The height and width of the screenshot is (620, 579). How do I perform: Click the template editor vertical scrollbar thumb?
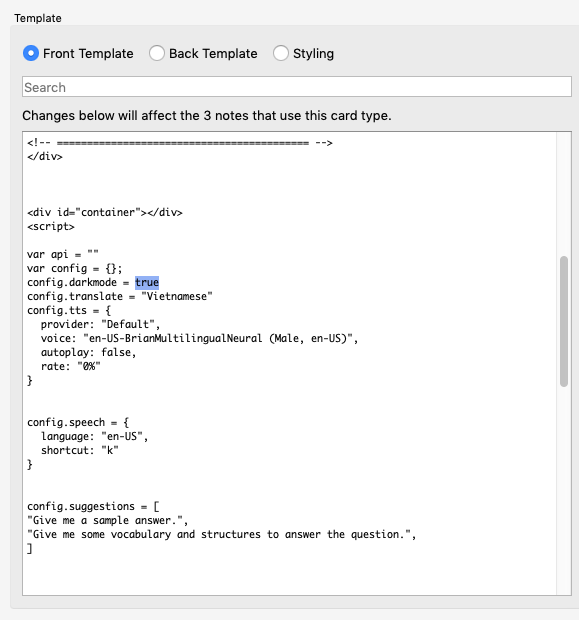tap(564, 321)
